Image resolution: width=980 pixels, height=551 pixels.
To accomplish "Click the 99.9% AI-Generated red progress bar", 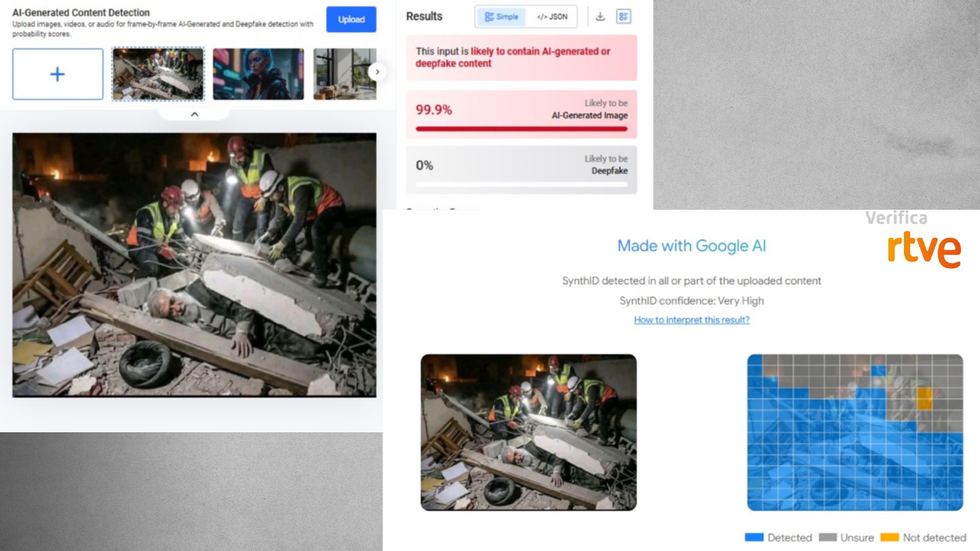I will point(521,128).
